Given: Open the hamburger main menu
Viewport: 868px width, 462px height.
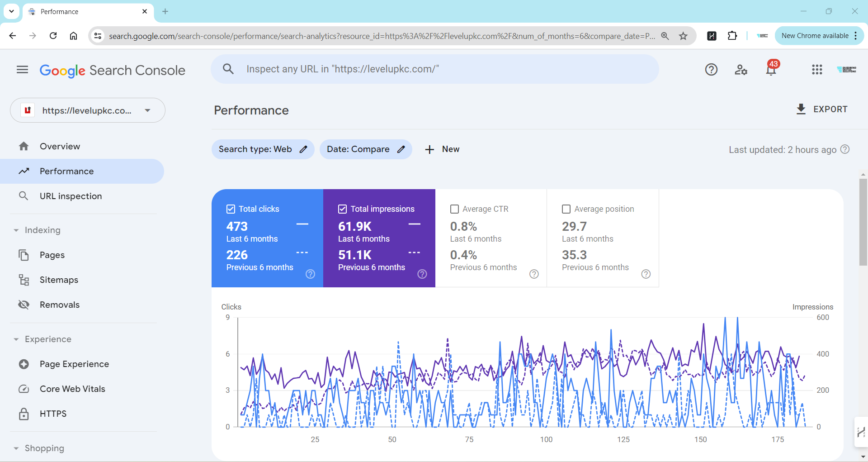Looking at the screenshot, I should point(22,70).
